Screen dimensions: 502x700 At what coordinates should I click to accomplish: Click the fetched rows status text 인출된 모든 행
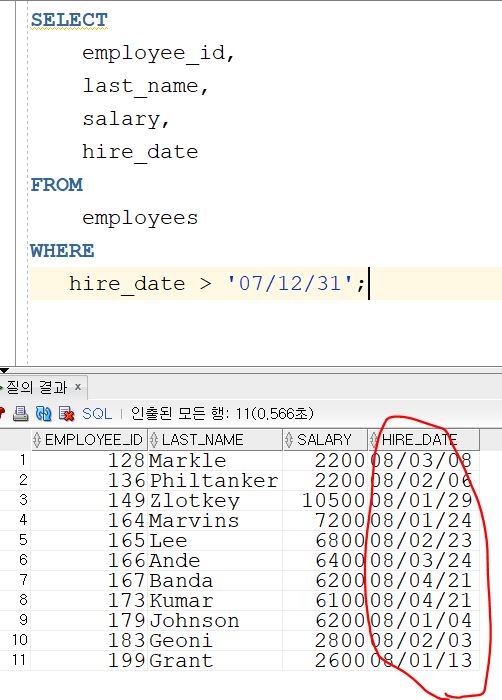click(222, 413)
